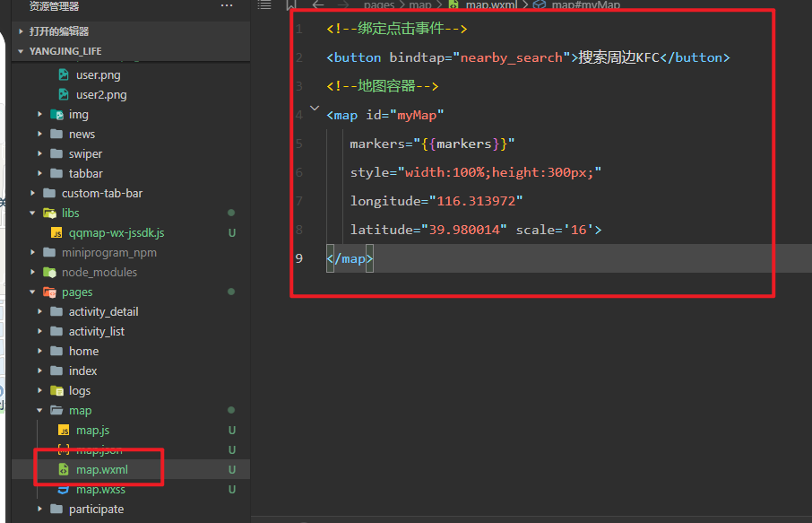Viewport: 812px width, 523px height.
Task: Select the activity_detail folder
Action: tap(104, 311)
